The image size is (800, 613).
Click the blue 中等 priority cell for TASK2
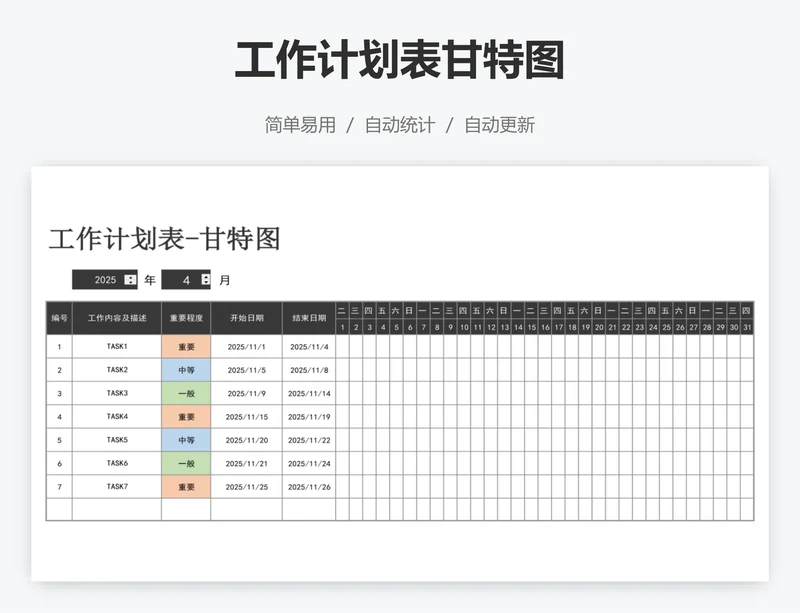click(186, 369)
